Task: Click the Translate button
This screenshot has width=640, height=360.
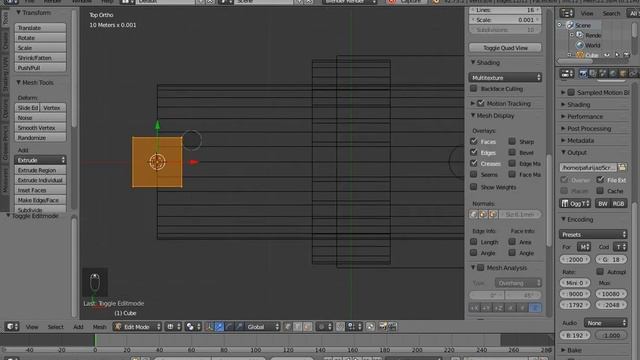Action: [40, 28]
